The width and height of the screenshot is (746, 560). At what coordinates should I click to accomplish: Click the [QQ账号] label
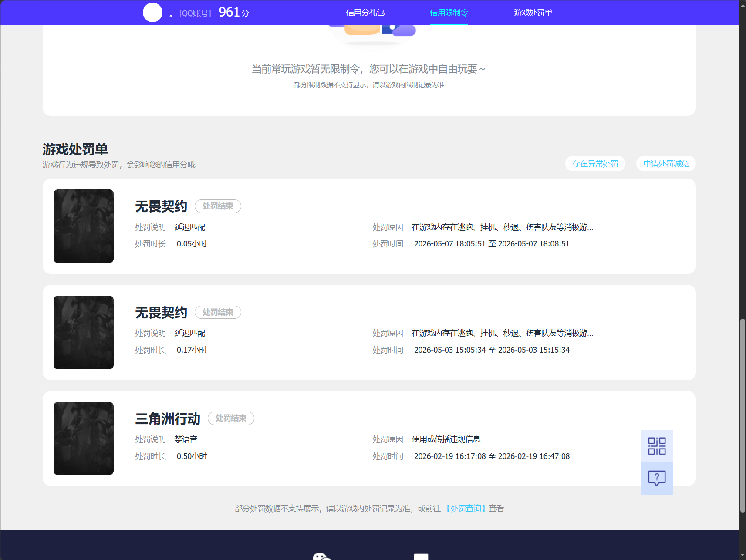(195, 13)
